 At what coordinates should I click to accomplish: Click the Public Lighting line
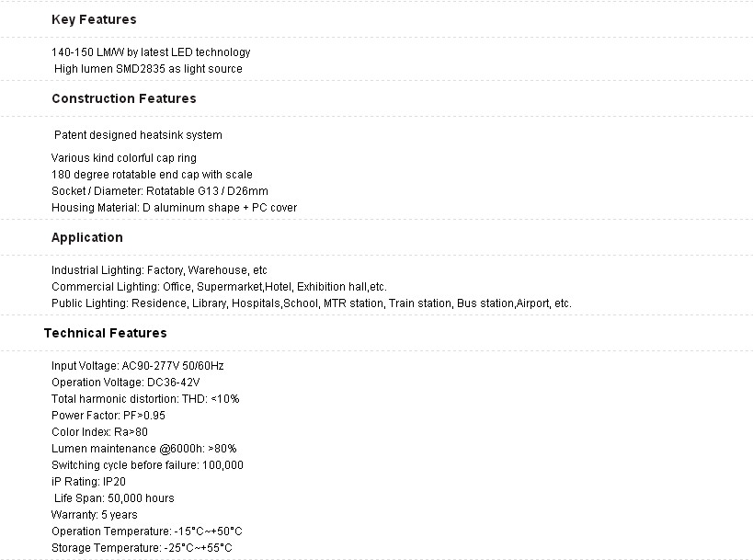coord(311,303)
